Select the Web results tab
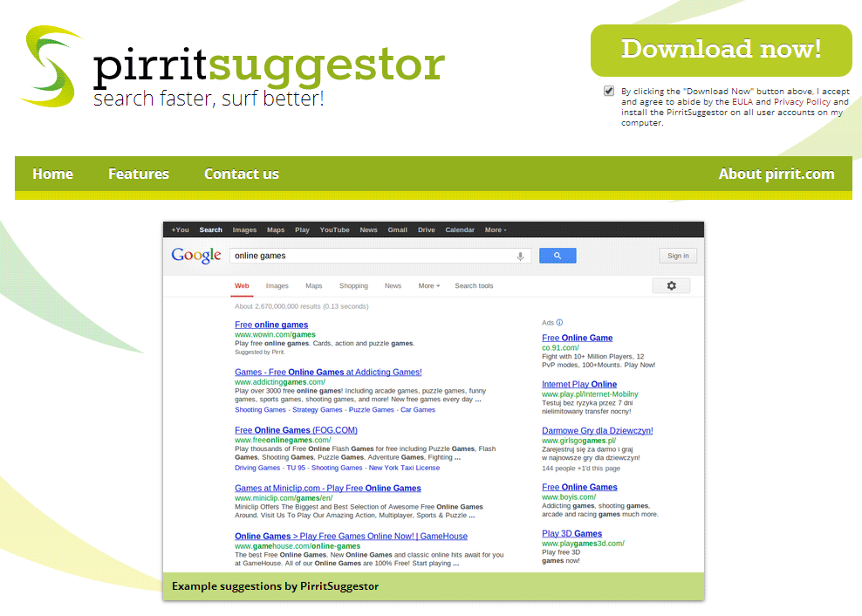This screenshot has width=862, height=616. [x=242, y=286]
